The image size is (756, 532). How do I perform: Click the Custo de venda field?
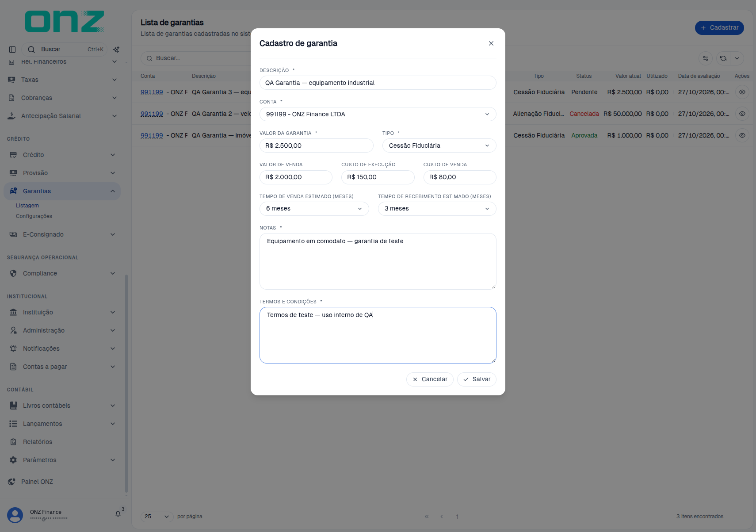[460, 177]
